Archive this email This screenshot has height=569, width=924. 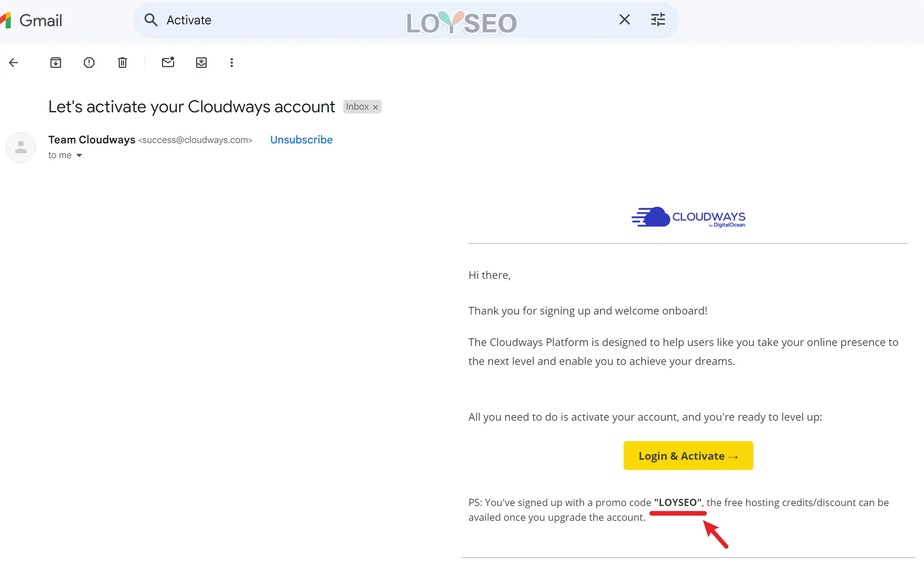(x=56, y=63)
